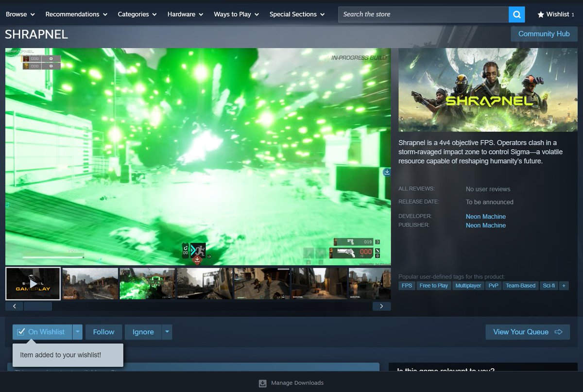Select the sixth street screenshot thumbnail
This screenshot has width=583, height=392.
coord(320,284)
